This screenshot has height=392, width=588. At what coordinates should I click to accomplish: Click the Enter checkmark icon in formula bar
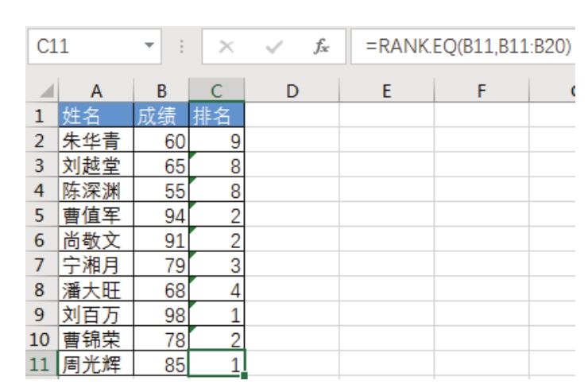[x=274, y=47]
